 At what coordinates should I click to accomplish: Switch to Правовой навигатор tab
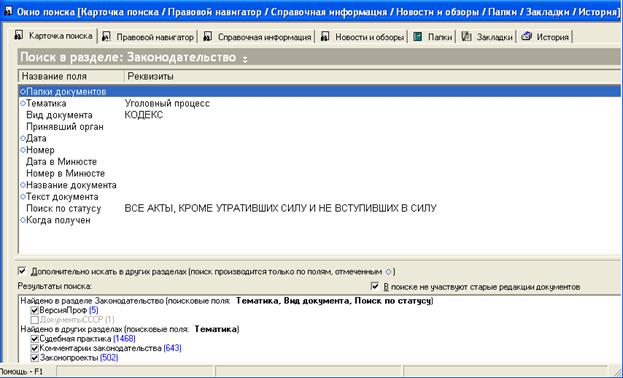(148, 37)
